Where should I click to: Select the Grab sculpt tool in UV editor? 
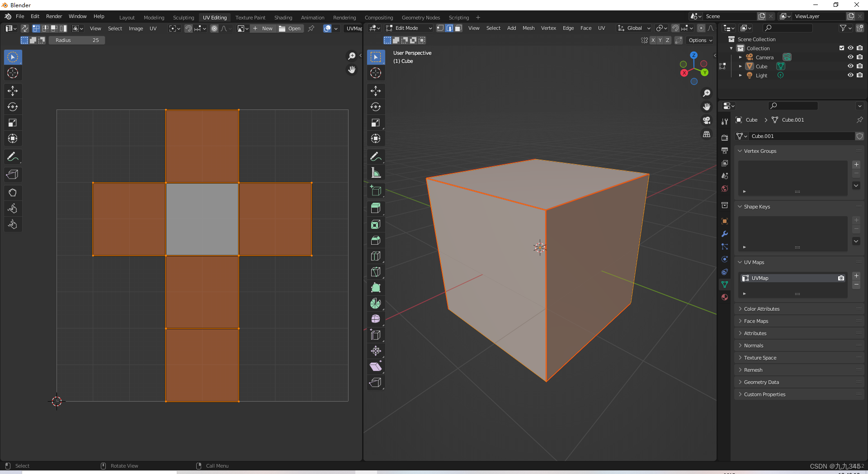13,193
